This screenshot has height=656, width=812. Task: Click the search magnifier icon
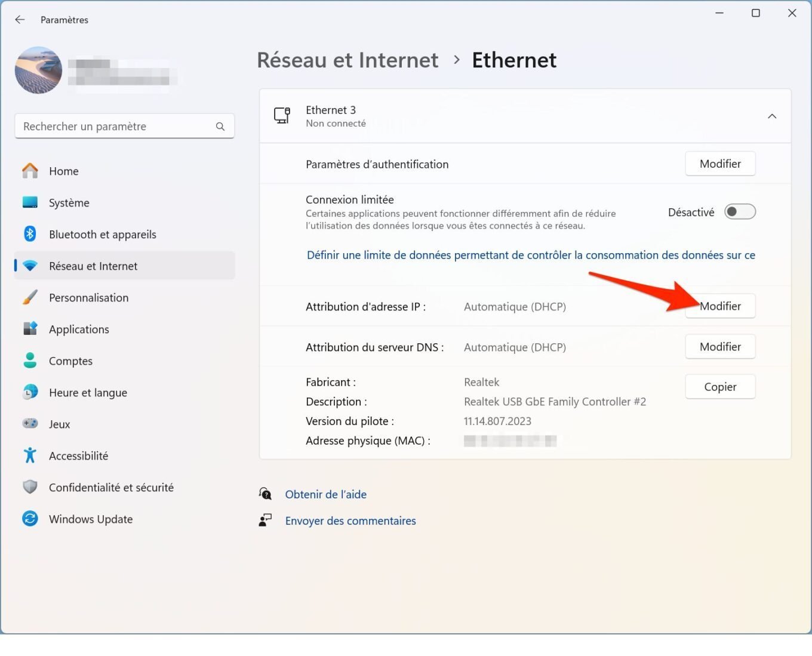pyautogui.click(x=220, y=127)
